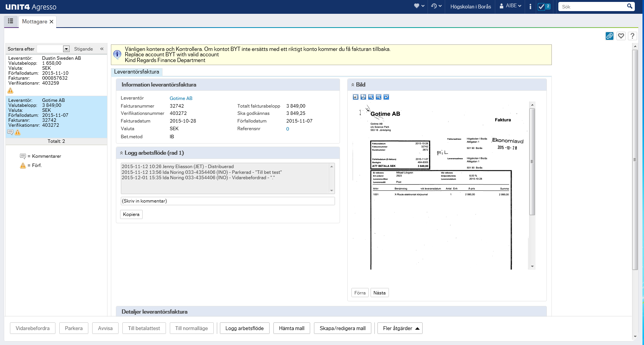The height and width of the screenshot is (345, 644).
Task: Click the Parkera button
Action: tap(74, 328)
